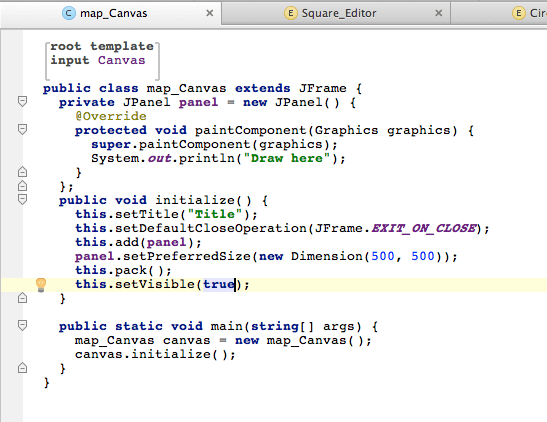Viewport: 547px width, 422px height.
Task: Collapse the initialize method fold marker
Action: click(x=22, y=199)
